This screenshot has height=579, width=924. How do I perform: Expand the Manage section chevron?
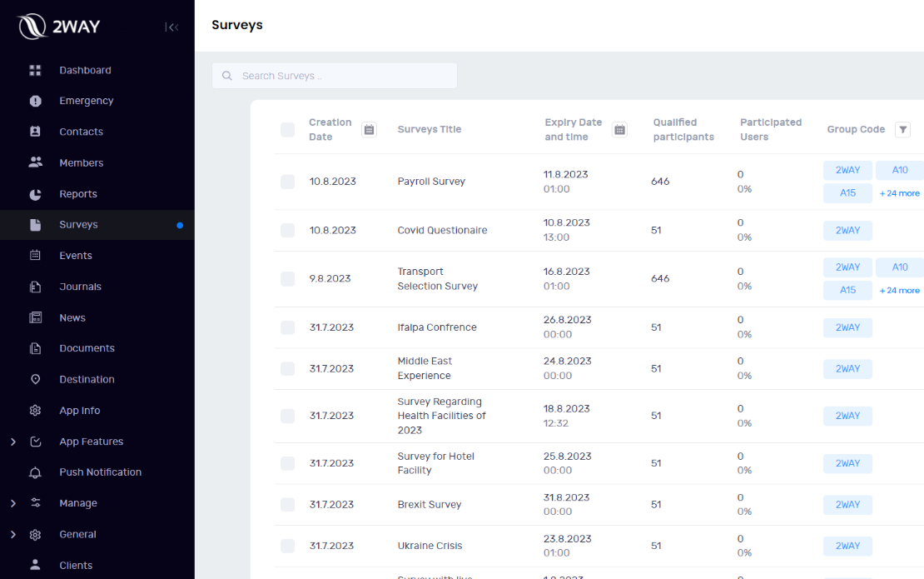tap(13, 503)
